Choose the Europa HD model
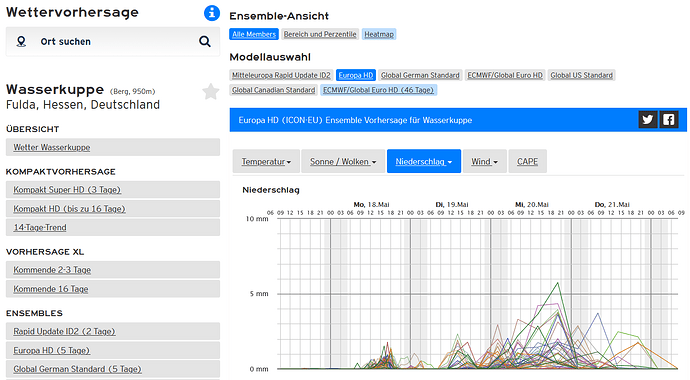 click(x=356, y=75)
